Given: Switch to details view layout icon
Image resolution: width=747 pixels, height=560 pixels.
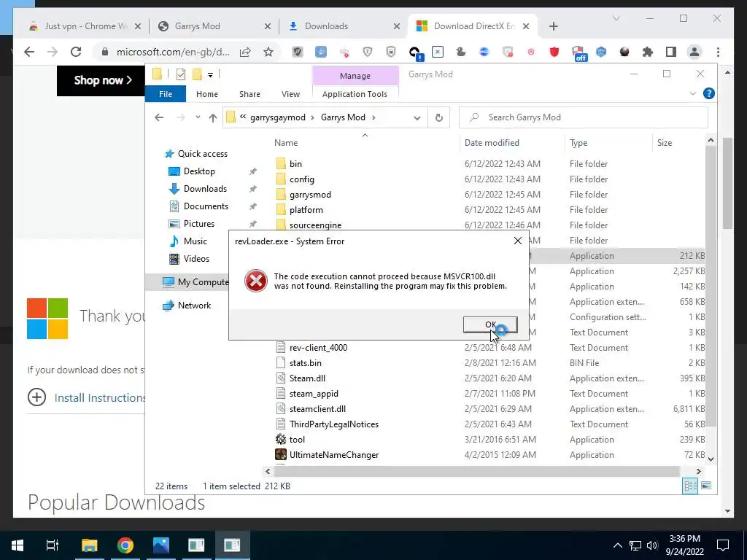Looking at the screenshot, I should click(690, 486).
